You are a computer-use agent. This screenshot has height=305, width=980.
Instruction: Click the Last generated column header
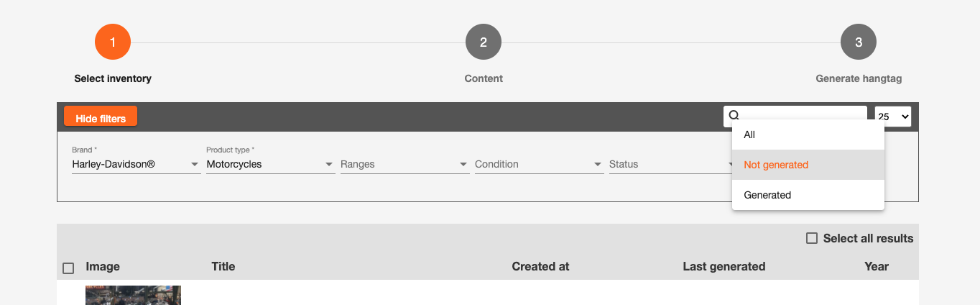[724, 266]
